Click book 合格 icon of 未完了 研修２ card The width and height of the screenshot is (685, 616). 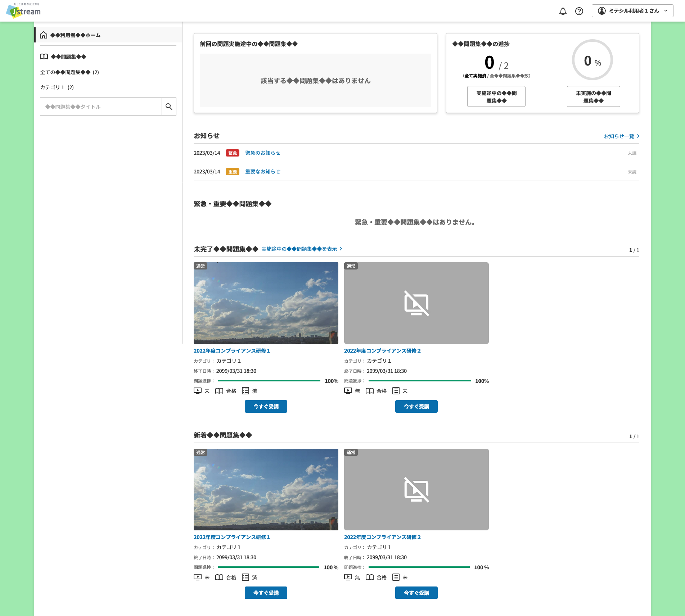coord(370,391)
